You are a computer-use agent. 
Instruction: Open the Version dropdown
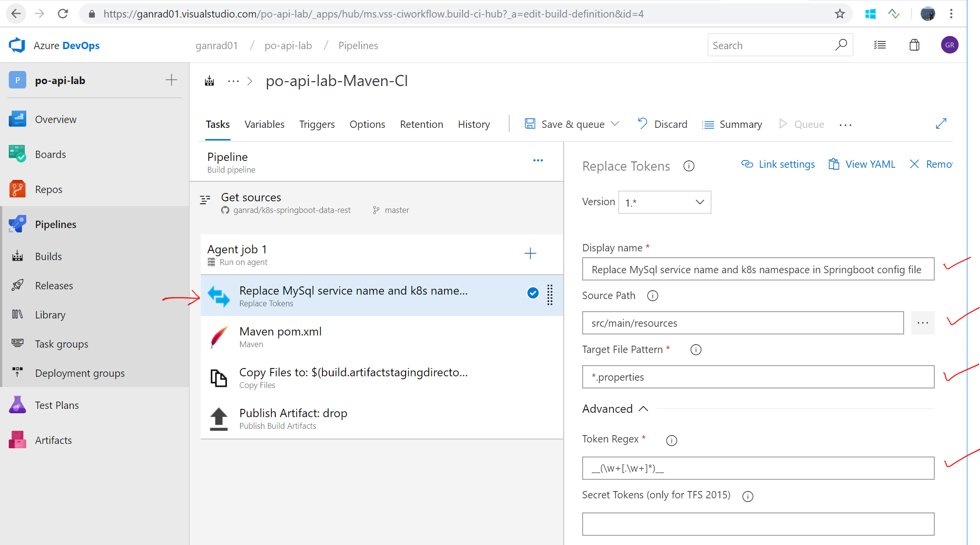[x=664, y=202]
